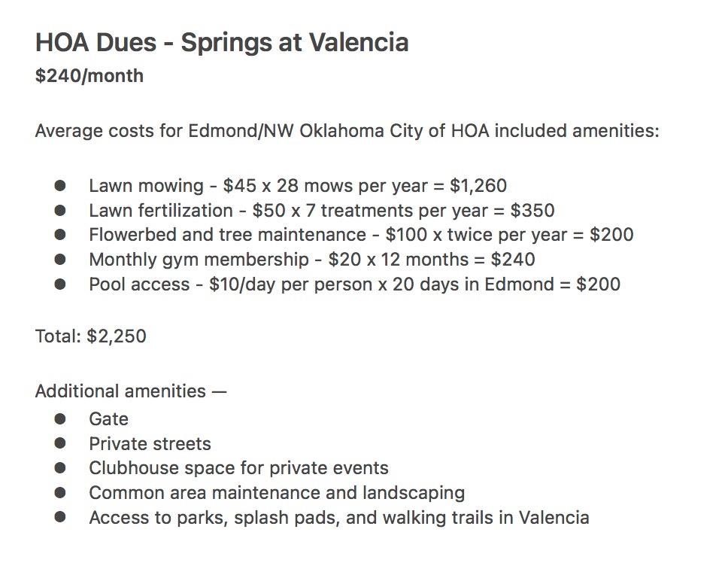
Task: Click the bullet before Monthly gym membership
Action: (60, 259)
